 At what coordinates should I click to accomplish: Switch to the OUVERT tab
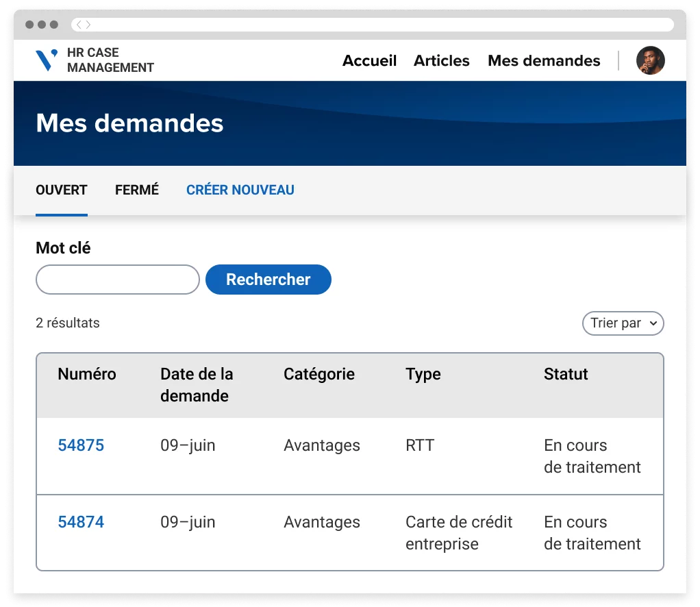coord(61,190)
